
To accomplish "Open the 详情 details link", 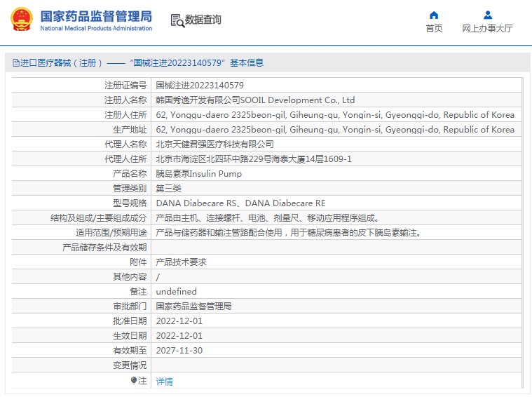I will [164, 382].
